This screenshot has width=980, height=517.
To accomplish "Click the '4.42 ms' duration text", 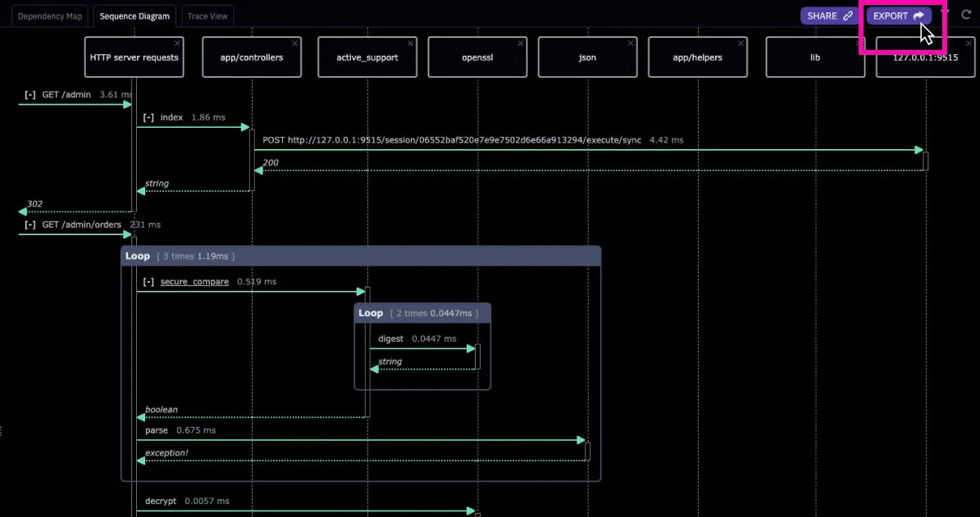I will point(666,140).
